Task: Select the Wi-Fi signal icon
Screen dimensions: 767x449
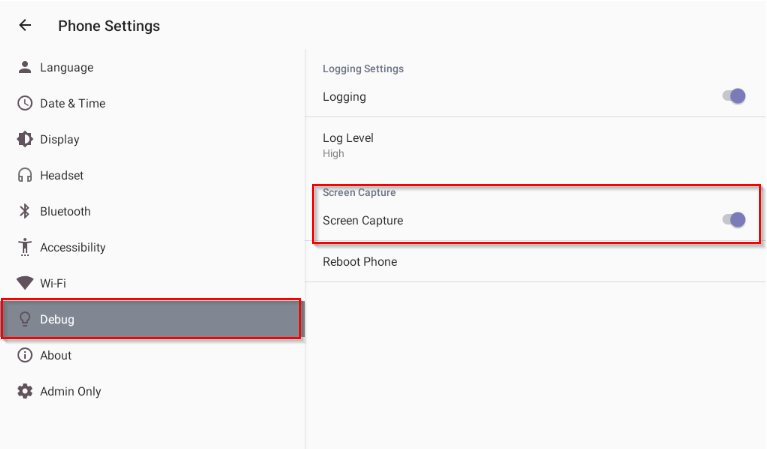Action: 25,283
